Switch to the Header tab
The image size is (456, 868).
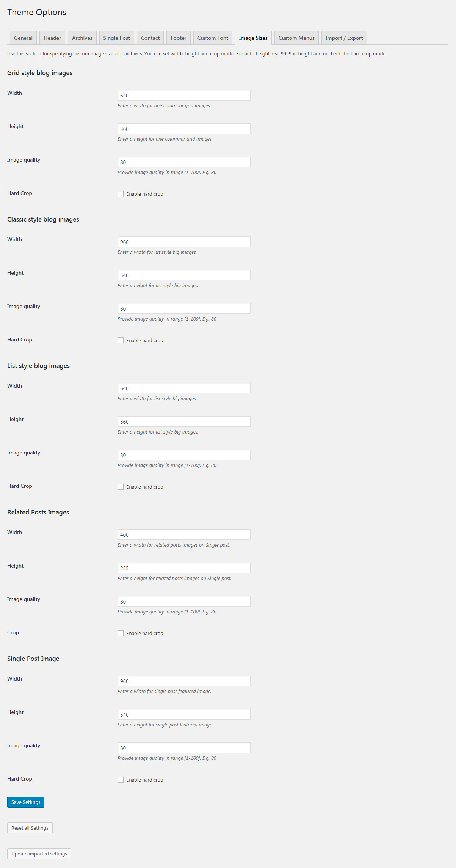pyautogui.click(x=52, y=38)
